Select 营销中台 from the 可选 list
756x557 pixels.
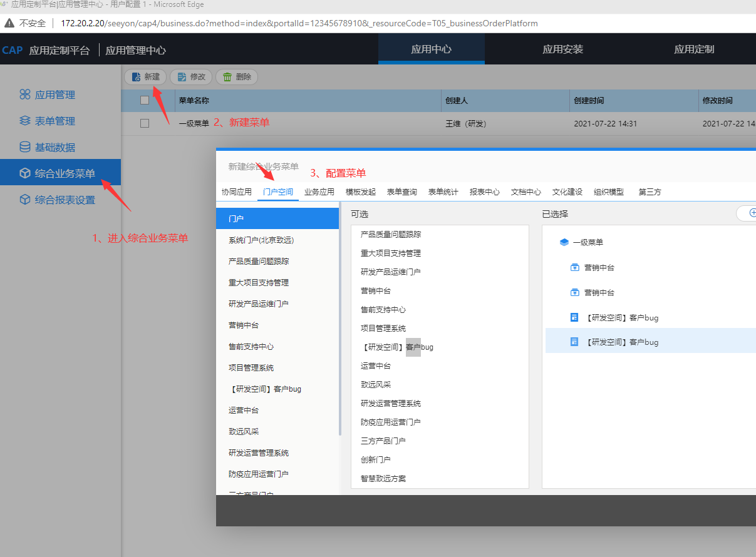coord(376,291)
